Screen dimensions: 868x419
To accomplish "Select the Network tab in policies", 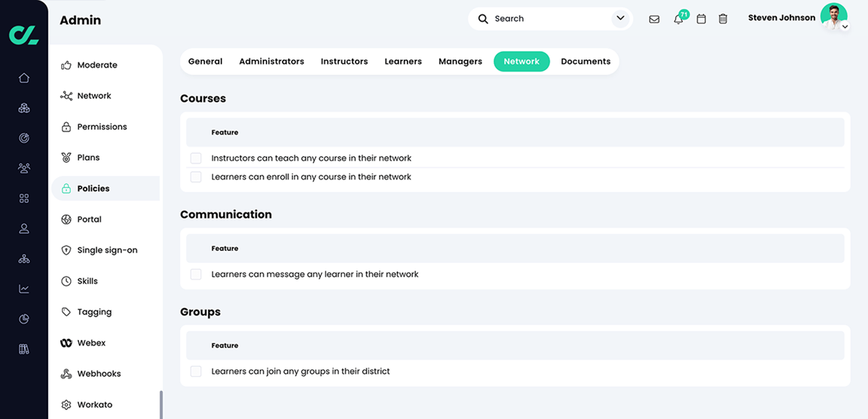I will tap(521, 62).
